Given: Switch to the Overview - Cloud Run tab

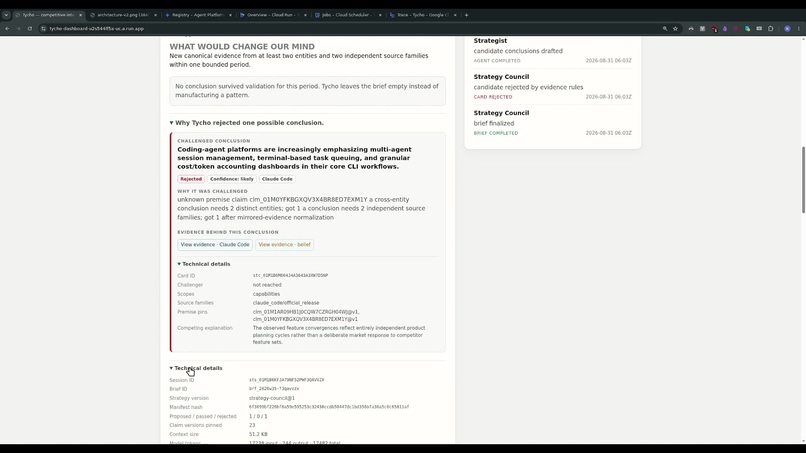Looking at the screenshot, I should [x=273, y=15].
